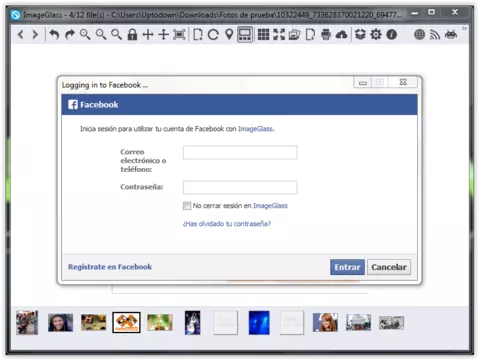
Task: Click the Entrar button
Action: click(x=347, y=267)
